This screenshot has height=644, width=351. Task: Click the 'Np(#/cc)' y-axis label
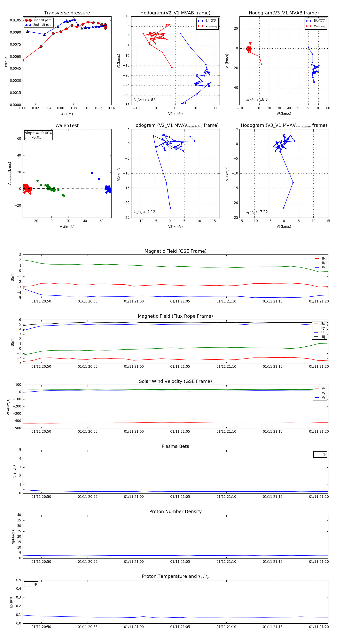13,537
